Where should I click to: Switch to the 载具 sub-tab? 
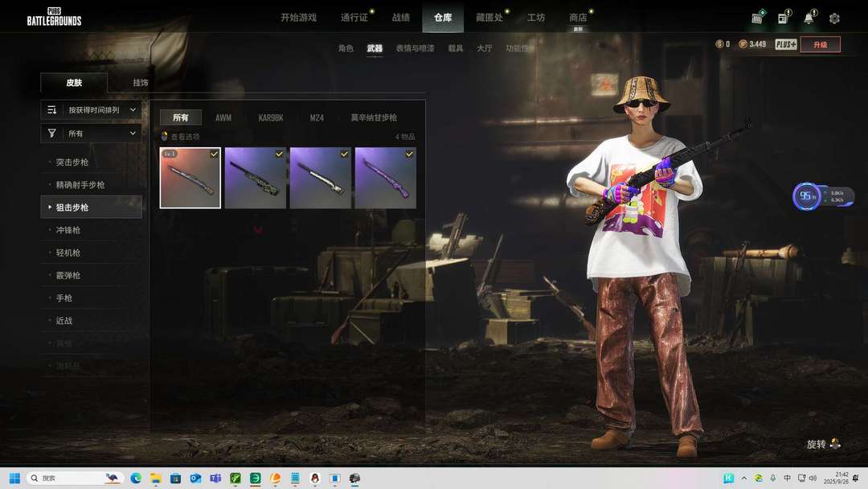(456, 48)
